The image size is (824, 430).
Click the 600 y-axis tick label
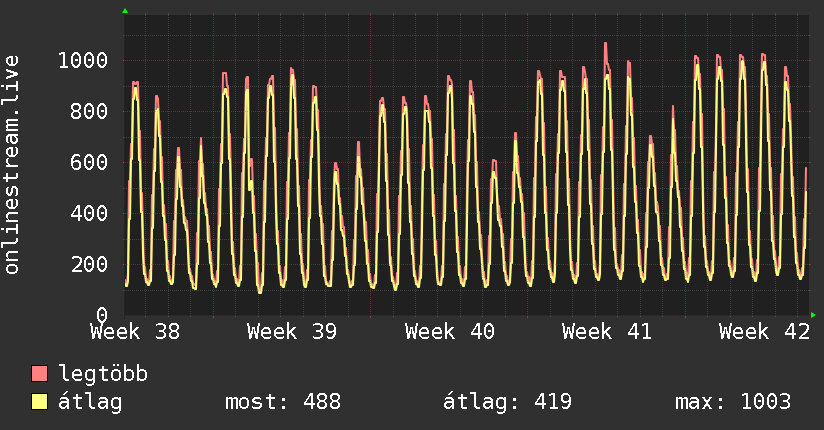(89, 162)
